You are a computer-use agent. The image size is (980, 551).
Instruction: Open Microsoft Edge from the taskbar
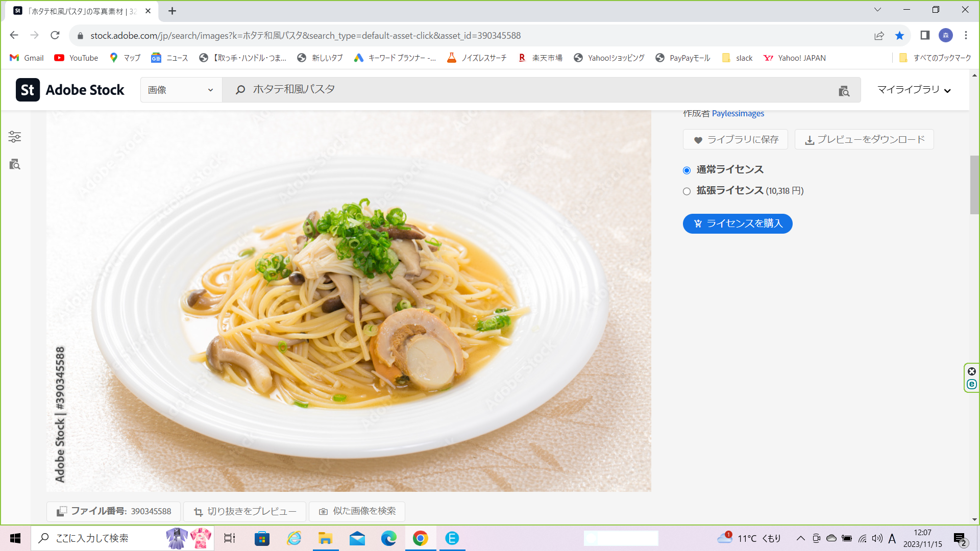pos(388,538)
